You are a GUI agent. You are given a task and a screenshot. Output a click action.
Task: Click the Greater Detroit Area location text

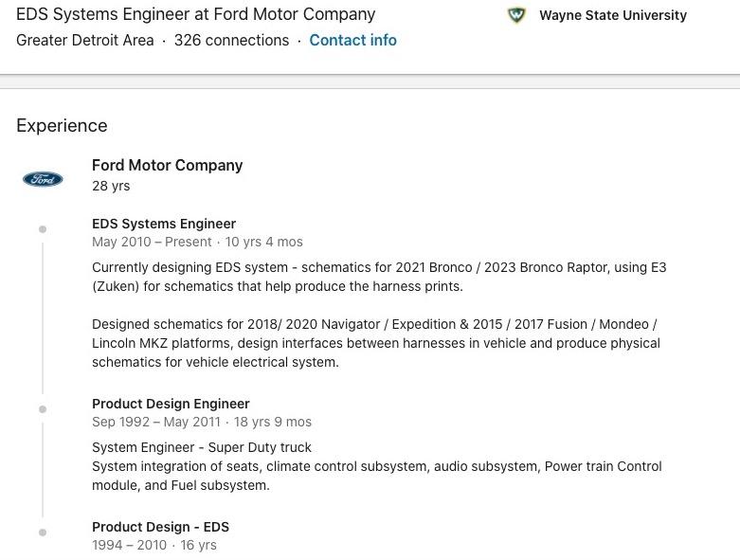[85, 40]
